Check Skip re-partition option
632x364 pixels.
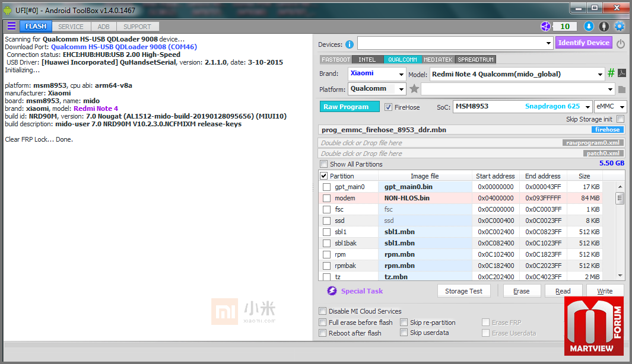pyautogui.click(x=404, y=322)
